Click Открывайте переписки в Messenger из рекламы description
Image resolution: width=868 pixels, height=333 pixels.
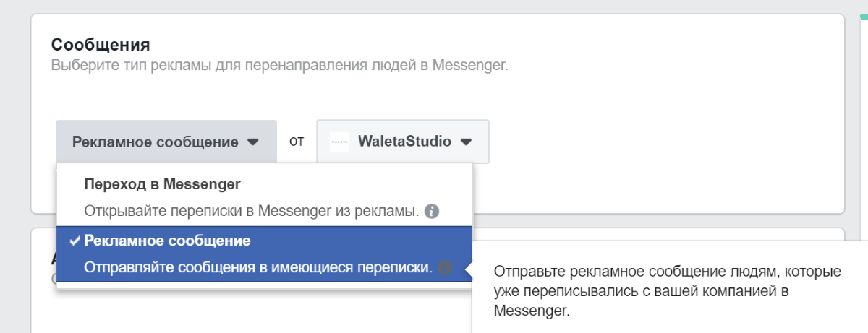pyautogui.click(x=251, y=212)
